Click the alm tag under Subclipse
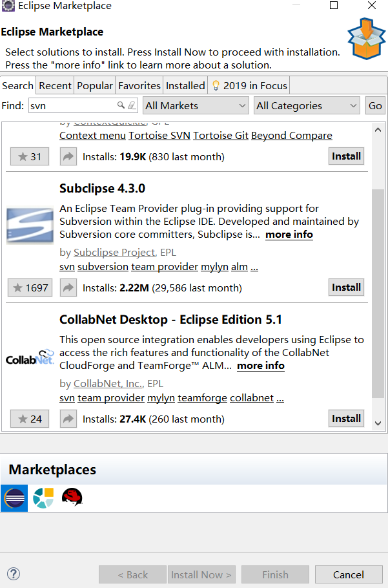Image resolution: width=388 pixels, height=588 pixels. [x=240, y=267]
